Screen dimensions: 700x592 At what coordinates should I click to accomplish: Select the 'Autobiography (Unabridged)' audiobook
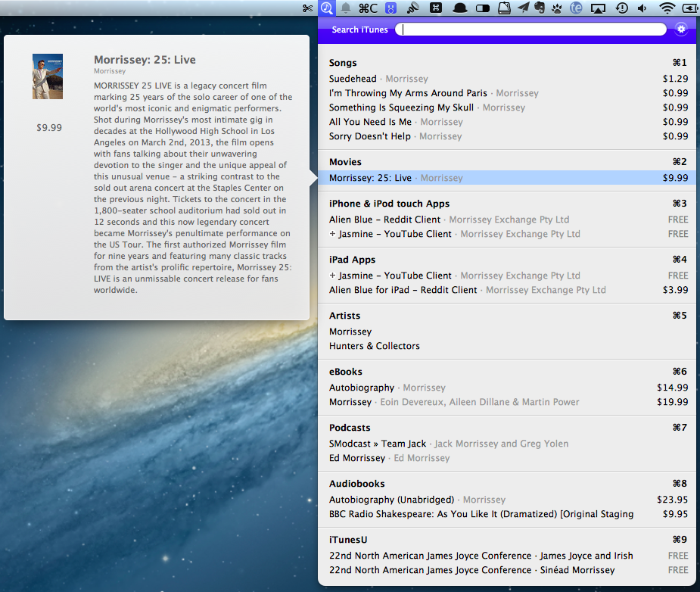pyautogui.click(x=509, y=500)
